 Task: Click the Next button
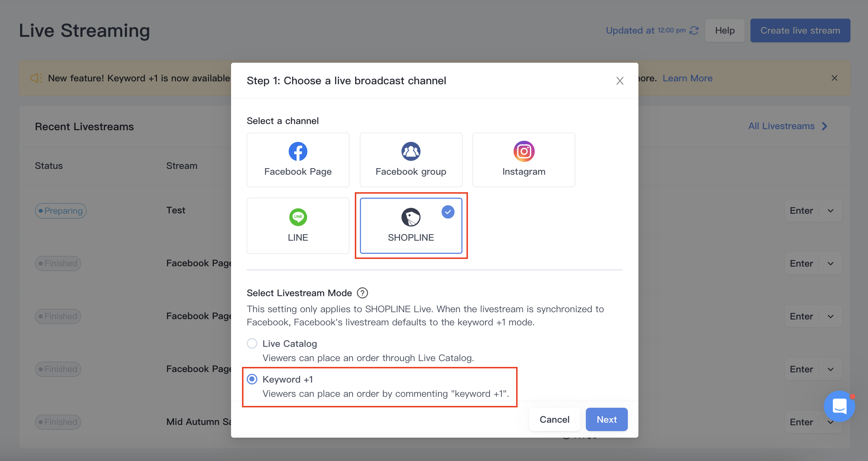coord(607,419)
